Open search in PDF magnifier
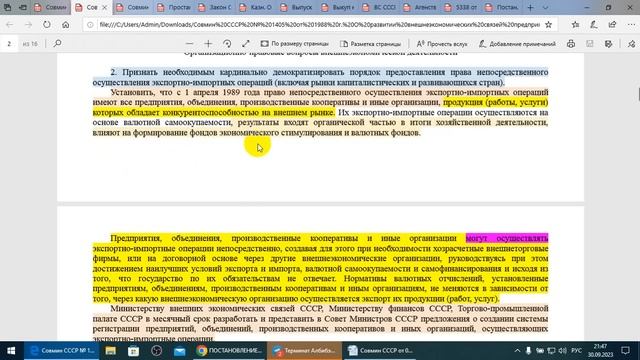The height and width of the screenshot is (360, 640). [58, 43]
